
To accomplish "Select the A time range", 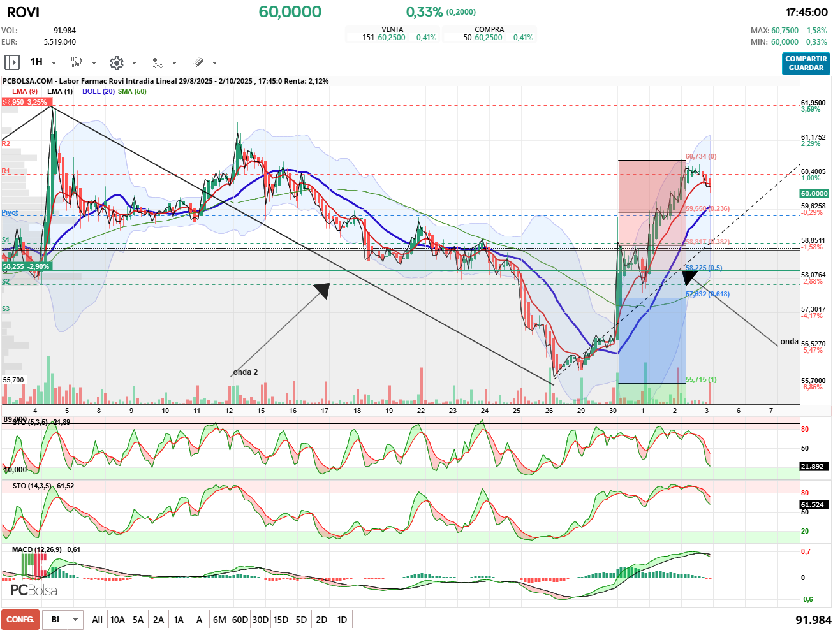I will pyautogui.click(x=199, y=620).
